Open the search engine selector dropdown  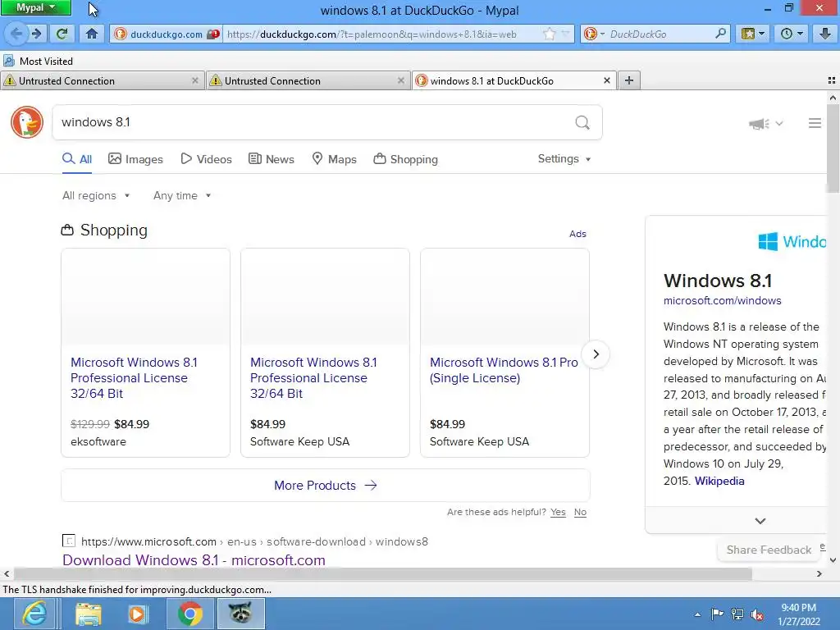point(594,34)
